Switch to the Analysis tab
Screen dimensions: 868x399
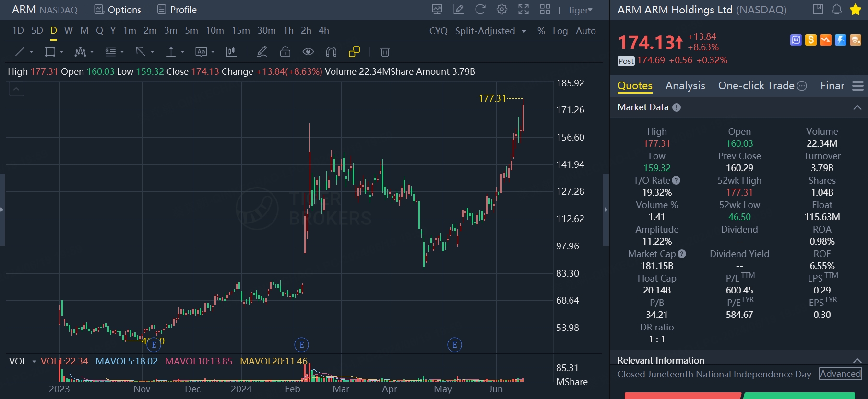pos(685,86)
